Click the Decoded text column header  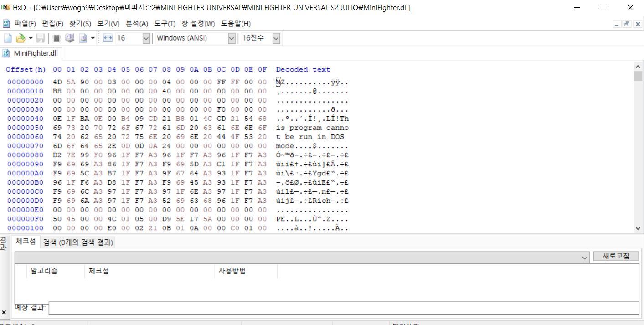[x=303, y=70]
